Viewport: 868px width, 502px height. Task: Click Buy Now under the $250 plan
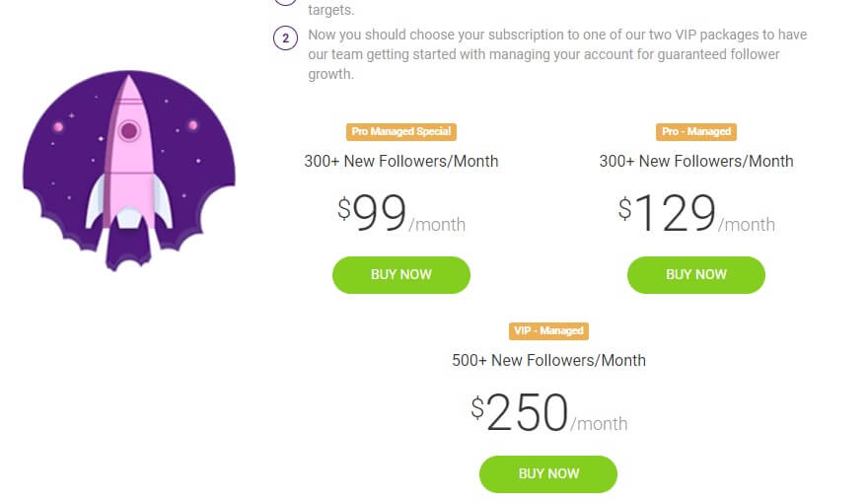click(548, 473)
